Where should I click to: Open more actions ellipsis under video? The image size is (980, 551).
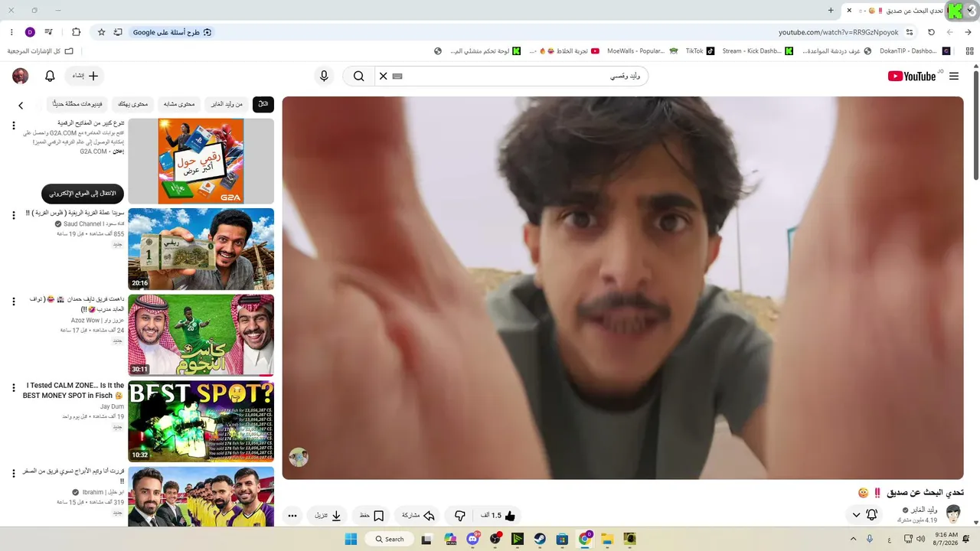coord(292,516)
